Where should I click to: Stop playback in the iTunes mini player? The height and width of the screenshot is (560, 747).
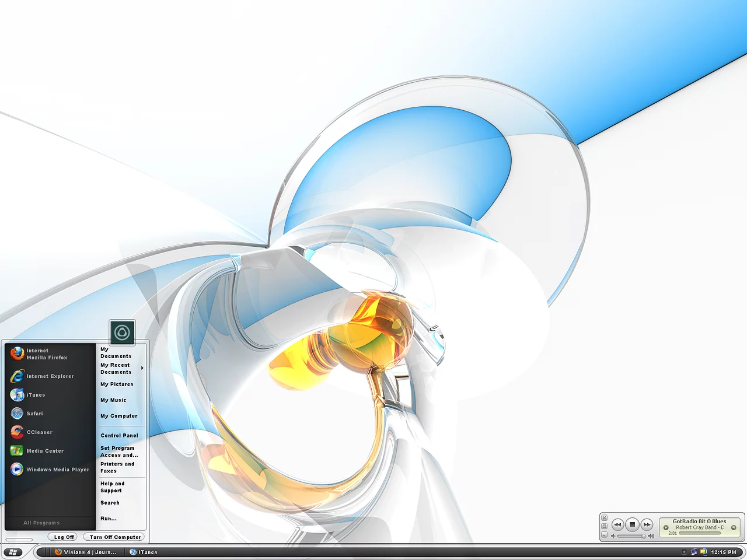pos(632,525)
